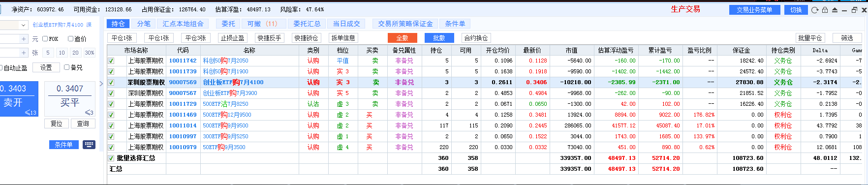Open the 委托汇总 tab

tap(307, 24)
